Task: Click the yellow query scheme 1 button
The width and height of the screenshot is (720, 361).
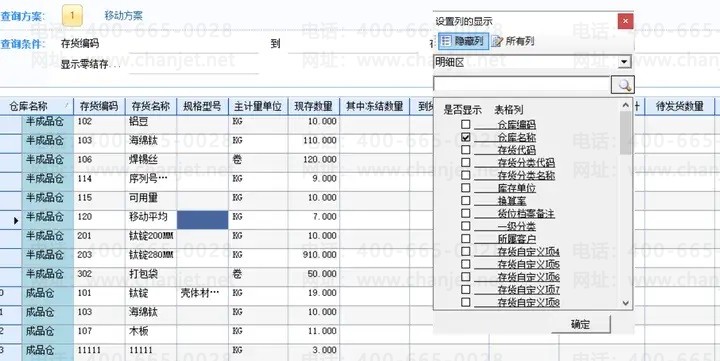Action: (x=72, y=16)
